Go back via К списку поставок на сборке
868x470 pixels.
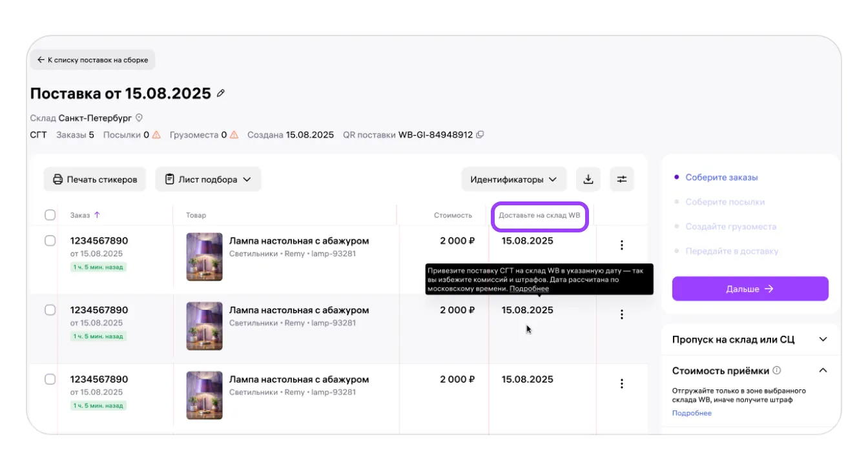click(x=92, y=60)
